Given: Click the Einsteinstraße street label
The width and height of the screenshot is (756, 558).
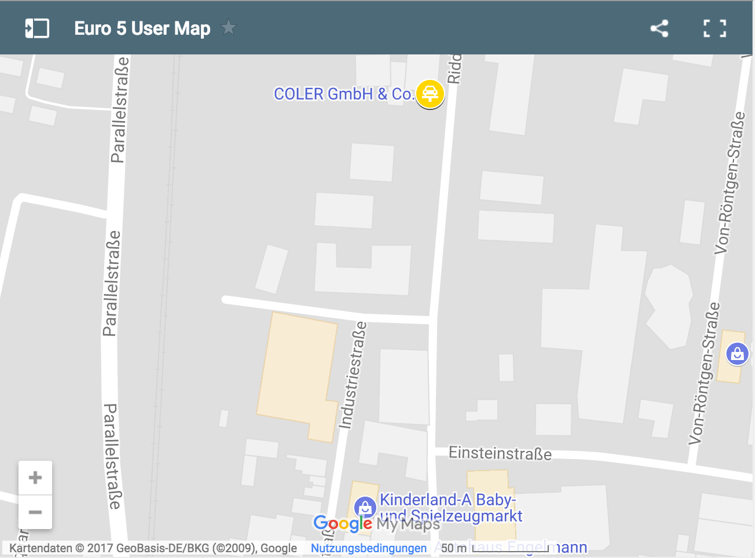Looking at the screenshot, I should 500,453.
